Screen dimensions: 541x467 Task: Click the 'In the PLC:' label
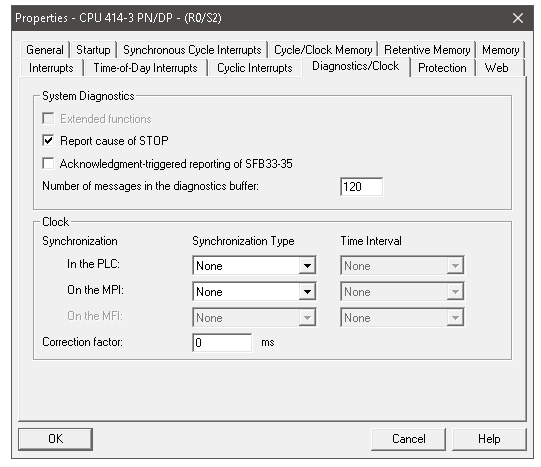[94, 264]
